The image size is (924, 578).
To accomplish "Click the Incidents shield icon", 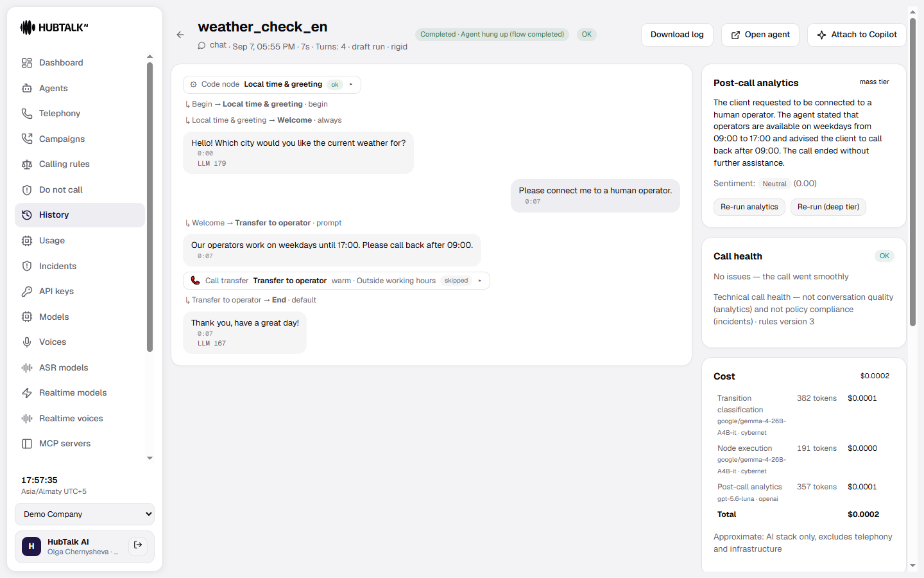I will pyautogui.click(x=27, y=266).
